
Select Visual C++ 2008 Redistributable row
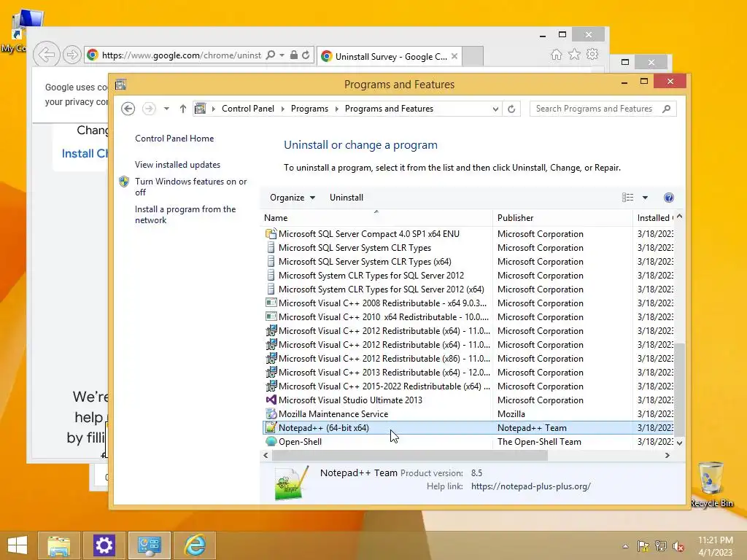468,303
